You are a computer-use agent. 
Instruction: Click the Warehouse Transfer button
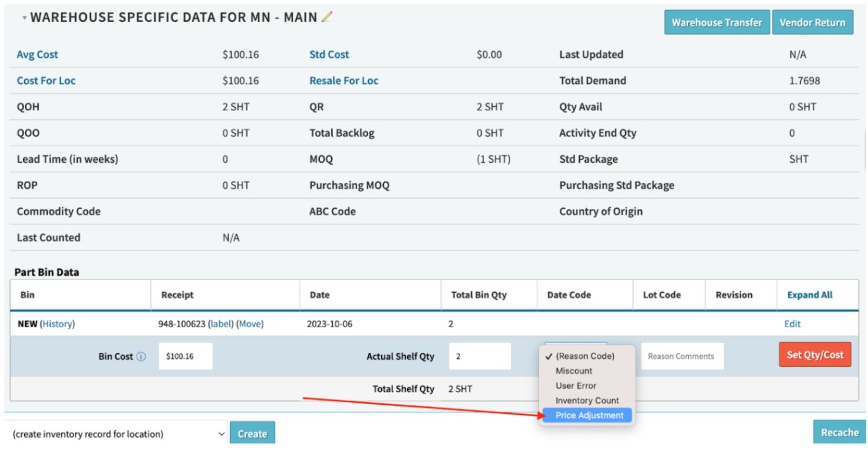pos(717,22)
